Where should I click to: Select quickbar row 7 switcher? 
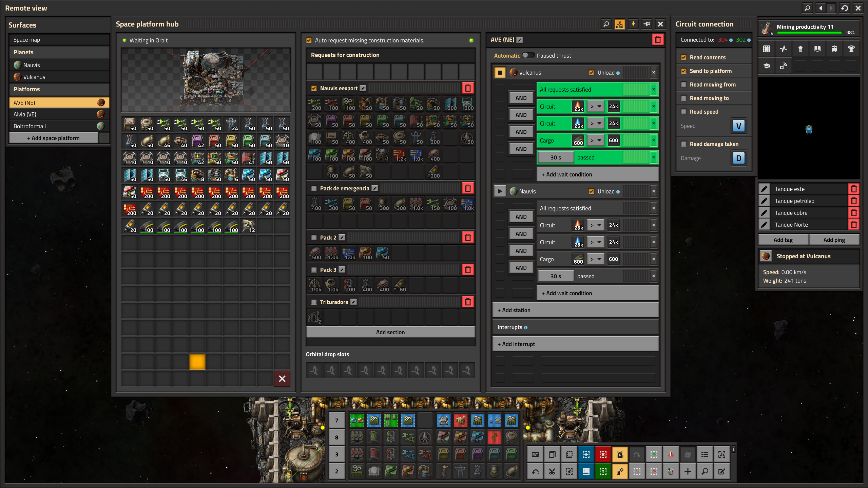click(x=336, y=420)
